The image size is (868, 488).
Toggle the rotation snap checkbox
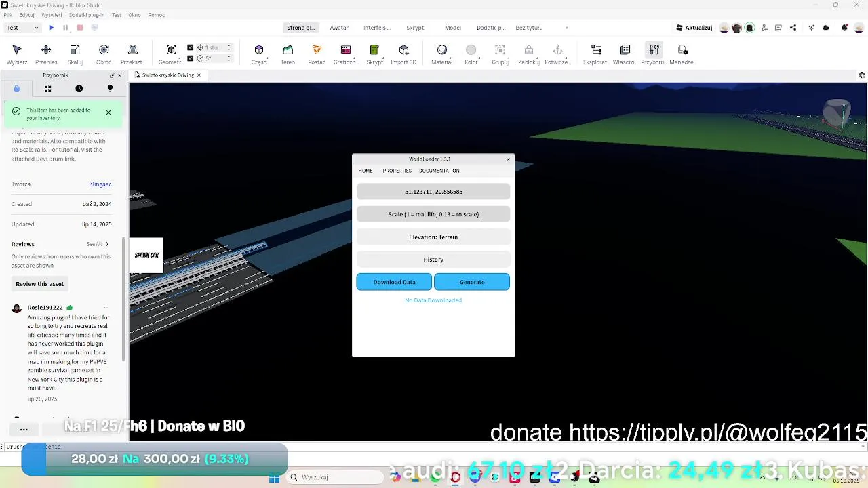pos(191,58)
